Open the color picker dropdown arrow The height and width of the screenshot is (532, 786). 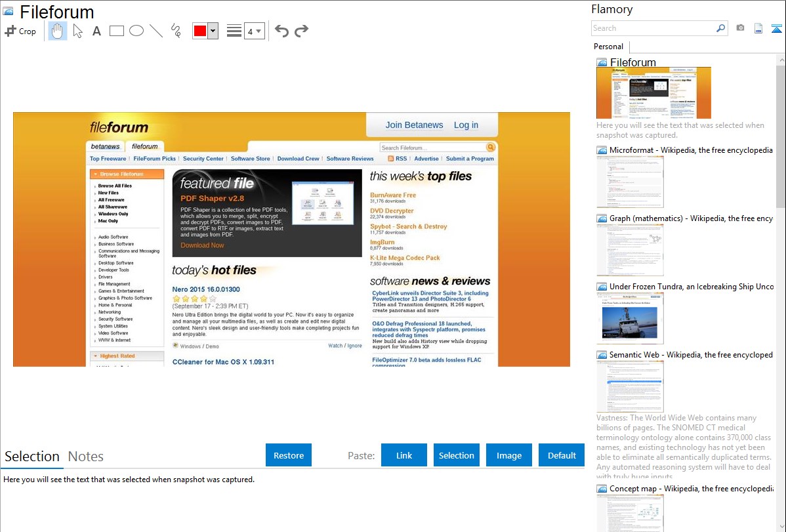pos(213,31)
